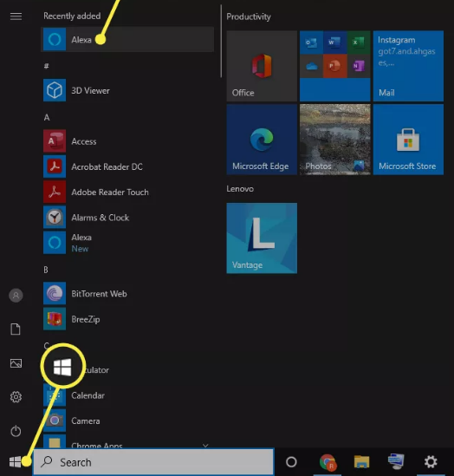
Task: Launch the Microsoft Edge tile
Action: (262, 140)
